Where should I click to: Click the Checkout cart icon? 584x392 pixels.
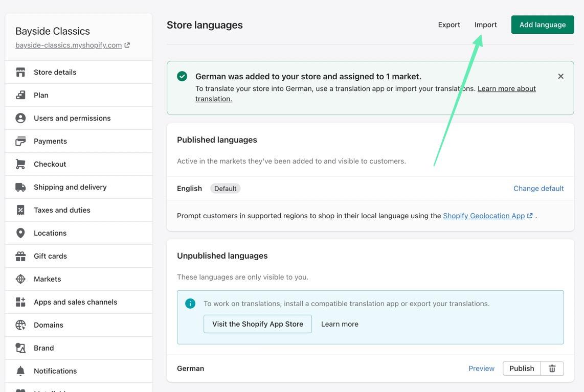click(20, 164)
